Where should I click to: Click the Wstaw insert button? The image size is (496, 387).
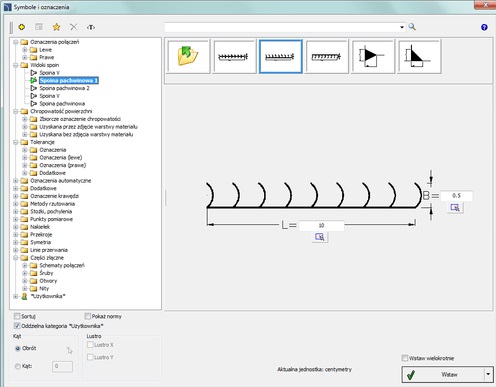coord(443,374)
